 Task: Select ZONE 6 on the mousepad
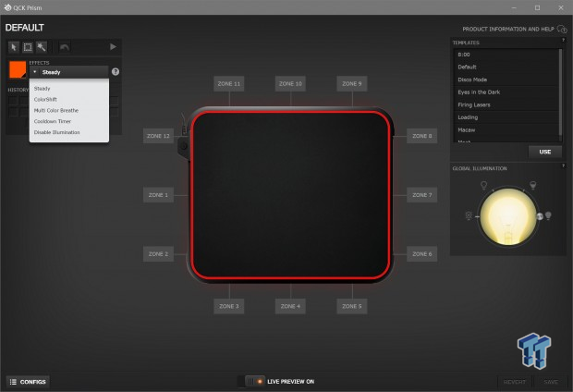(x=422, y=253)
